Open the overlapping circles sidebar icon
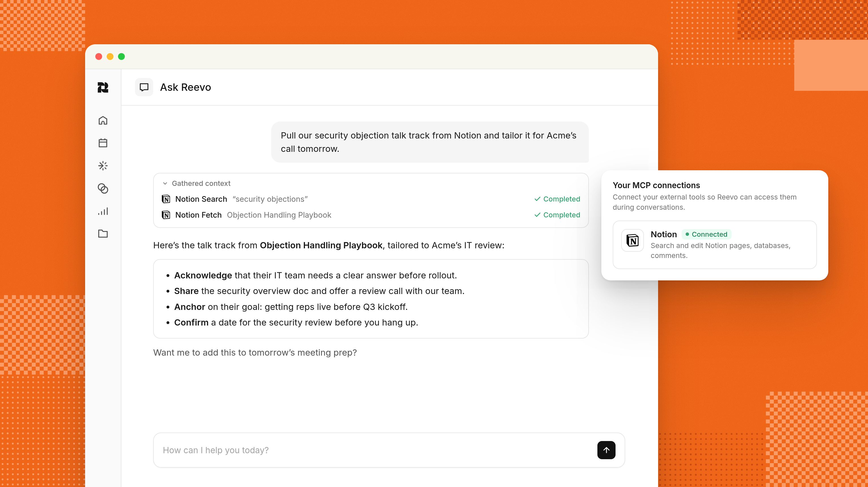Screen dimensions: 868x487 (103, 188)
